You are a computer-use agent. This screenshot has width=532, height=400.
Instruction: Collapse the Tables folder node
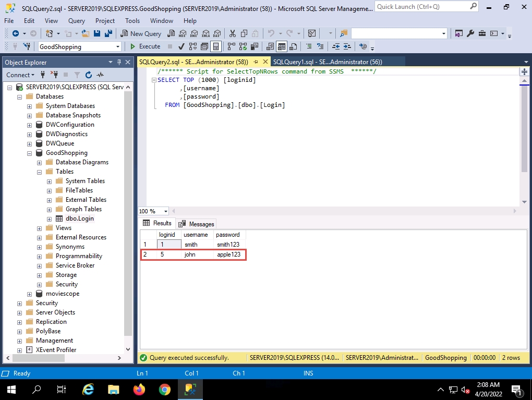tap(39, 172)
